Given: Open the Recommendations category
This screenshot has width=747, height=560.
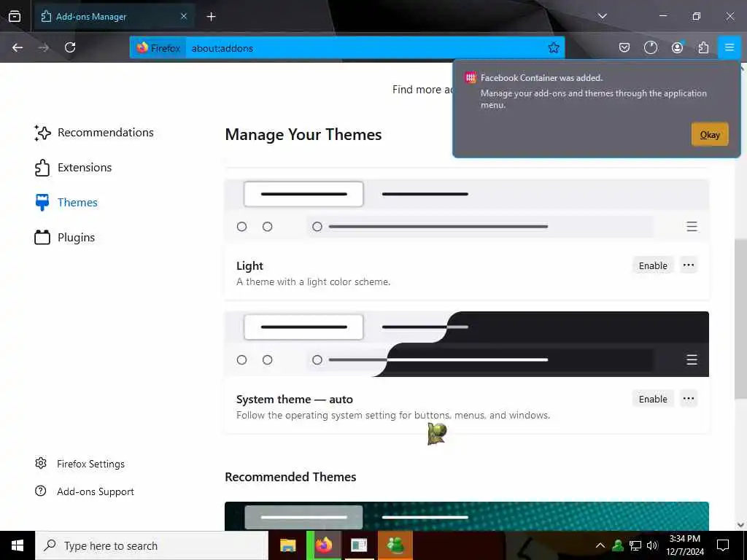Looking at the screenshot, I should tap(94, 133).
